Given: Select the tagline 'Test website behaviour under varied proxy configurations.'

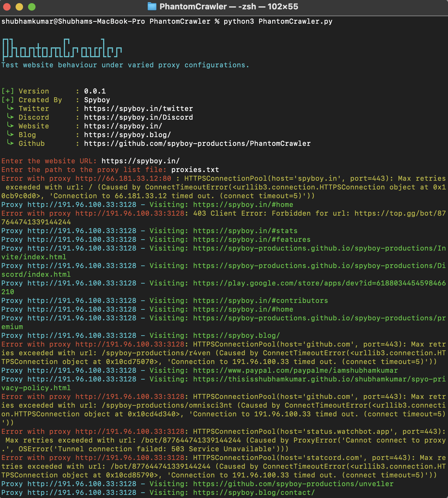Looking at the screenshot, I should click(x=125, y=65).
